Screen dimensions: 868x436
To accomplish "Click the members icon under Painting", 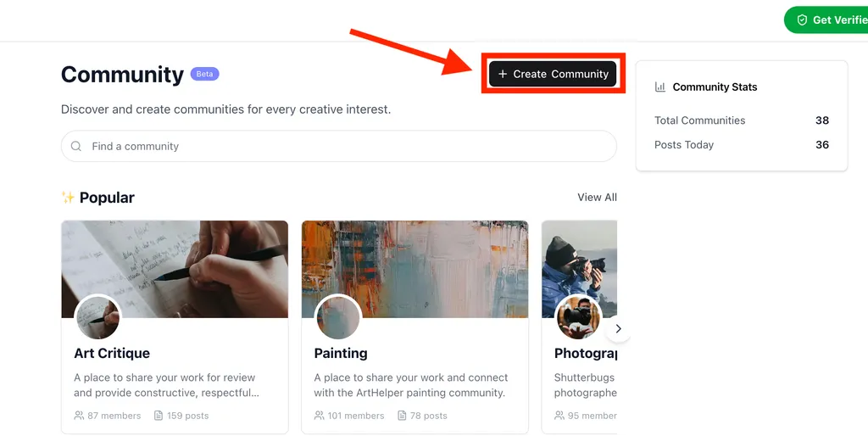I will 320,416.
